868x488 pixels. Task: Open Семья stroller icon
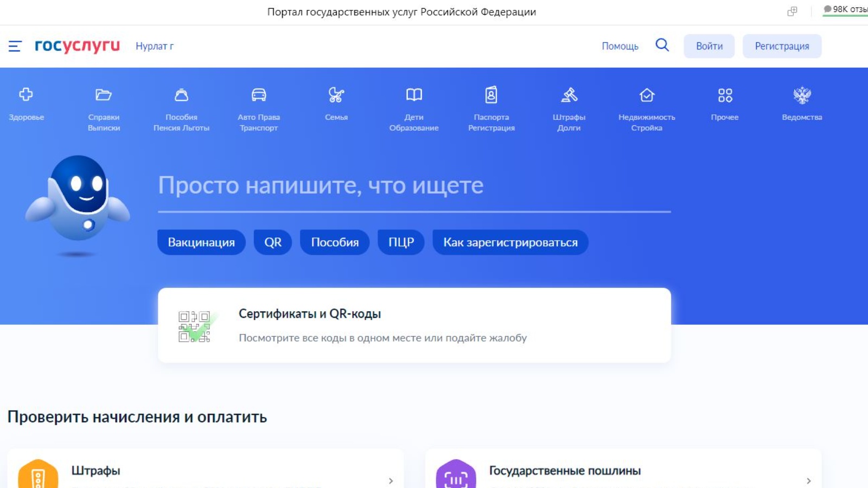pyautogui.click(x=336, y=95)
